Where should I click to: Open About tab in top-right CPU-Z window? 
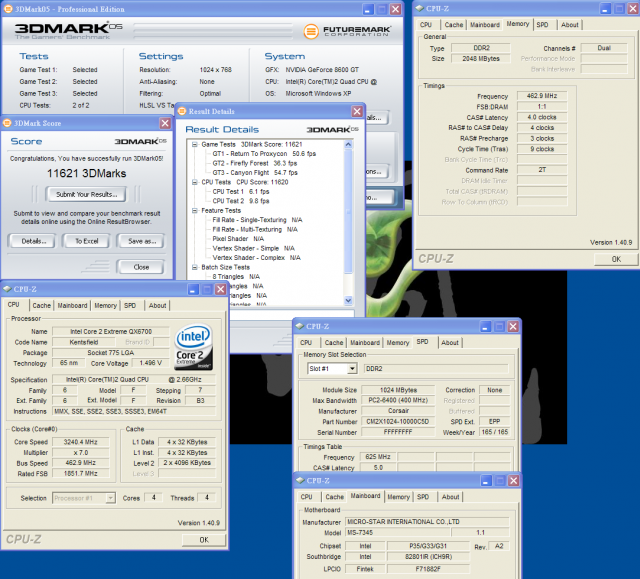(x=569, y=25)
